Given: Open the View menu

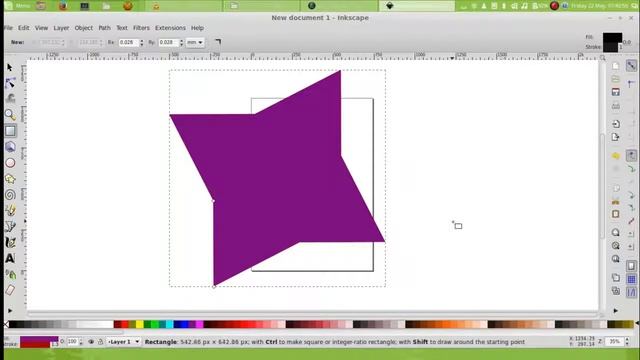Looking at the screenshot, I should coord(41,28).
